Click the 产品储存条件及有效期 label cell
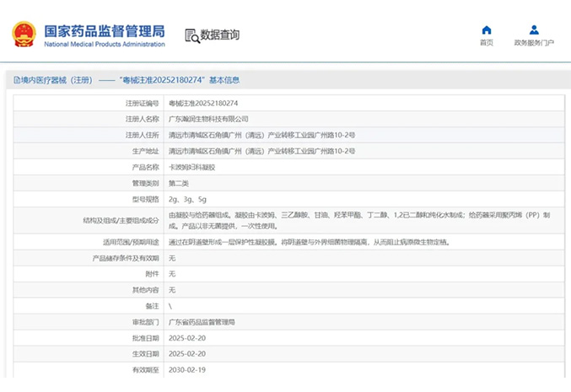The image size is (571, 392). 89,258
